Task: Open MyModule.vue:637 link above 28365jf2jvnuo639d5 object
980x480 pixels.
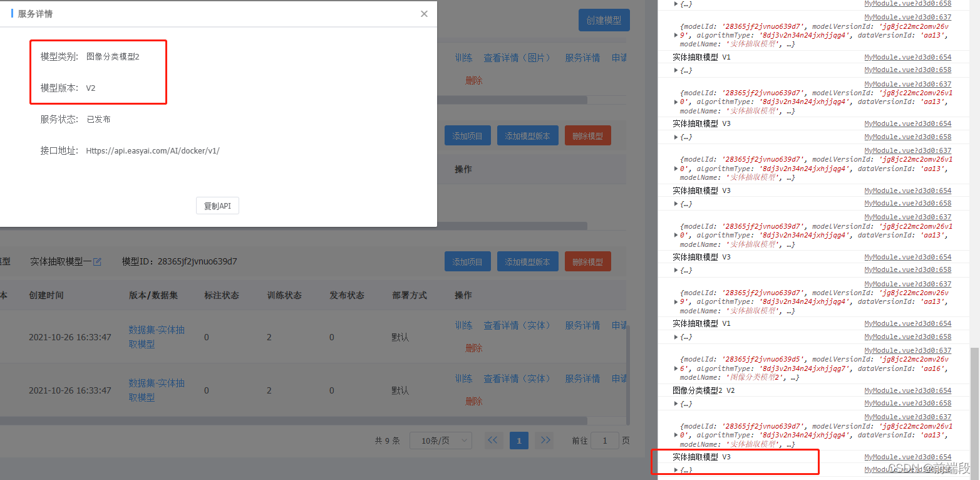Action: [x=907, y=350]
